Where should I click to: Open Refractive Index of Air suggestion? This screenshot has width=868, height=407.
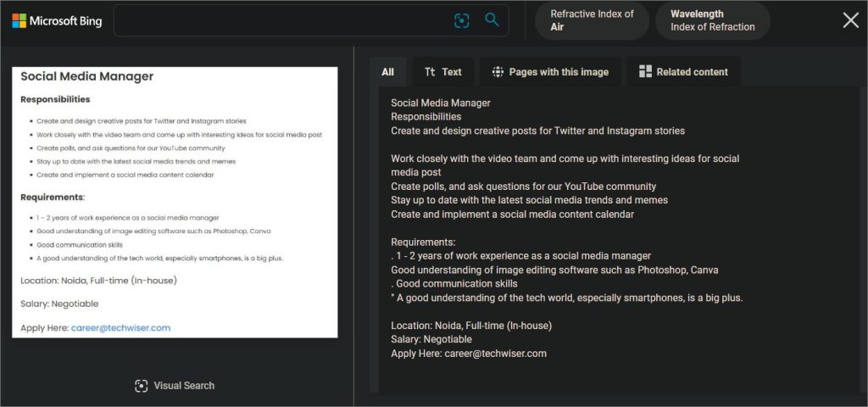(x=592, y=20)
